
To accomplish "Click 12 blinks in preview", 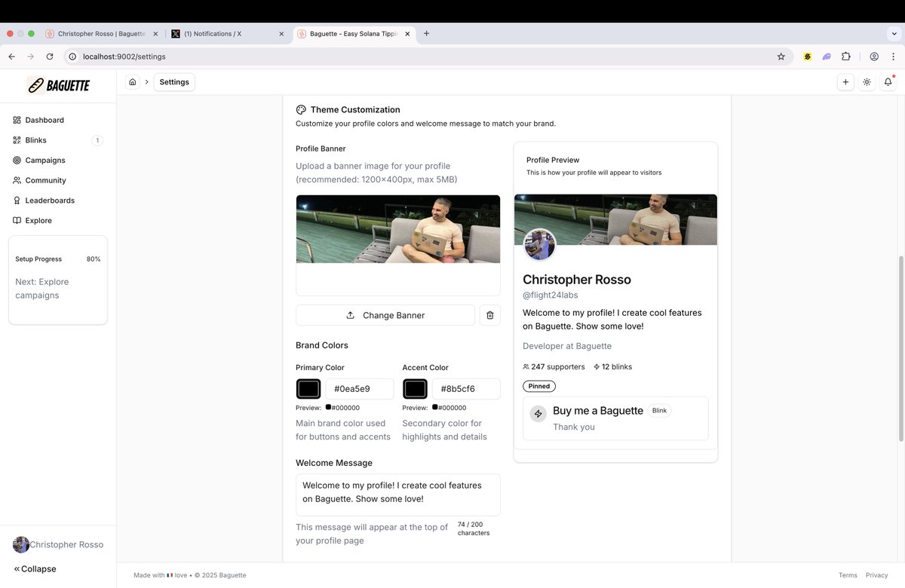I will (x=612, y=367).
